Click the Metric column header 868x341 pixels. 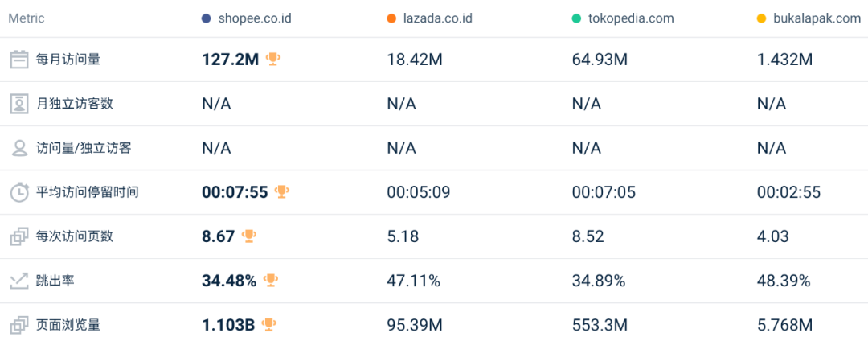point(27,18)
